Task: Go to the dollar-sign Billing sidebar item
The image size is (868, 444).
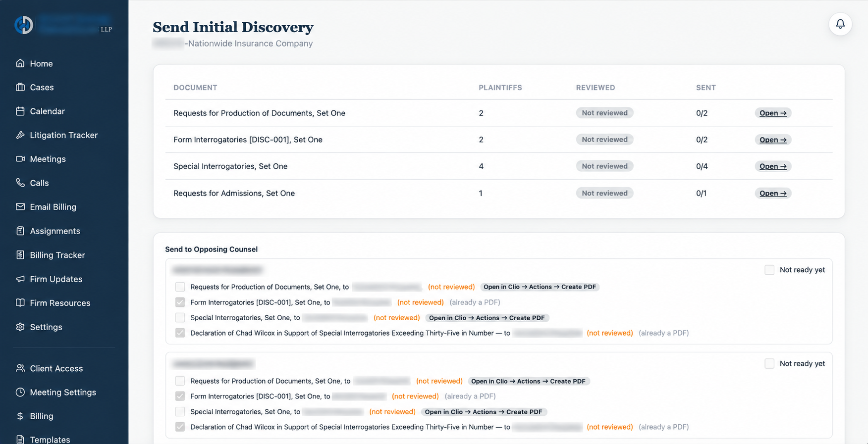Action: click(x=41, y=416)
